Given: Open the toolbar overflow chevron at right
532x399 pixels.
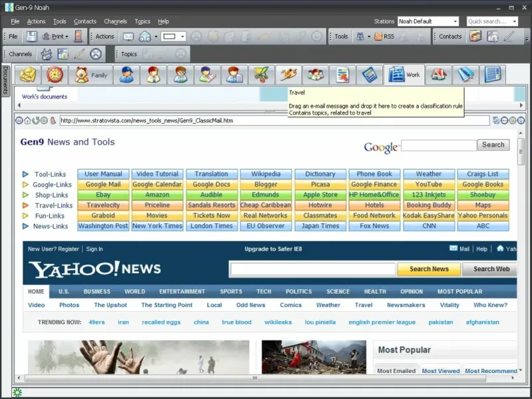Looking at the screenshot, I should pos(527,39).
